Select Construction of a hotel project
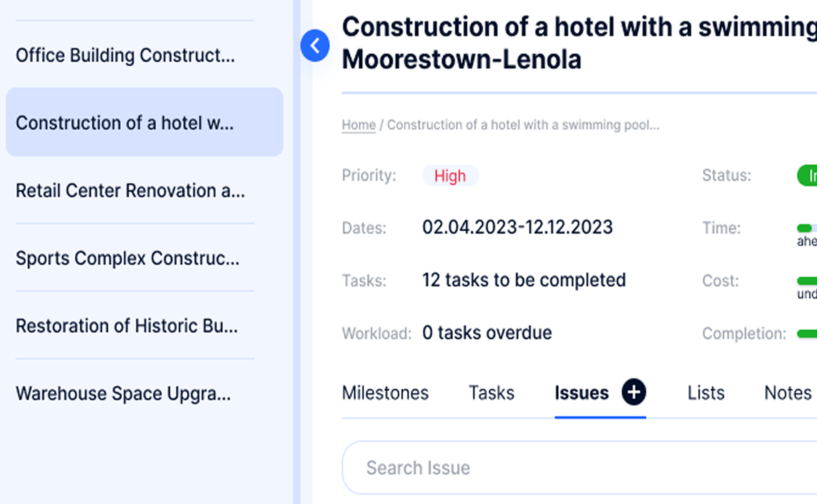Viewport: 817px width, 504px height. [144, 122]
